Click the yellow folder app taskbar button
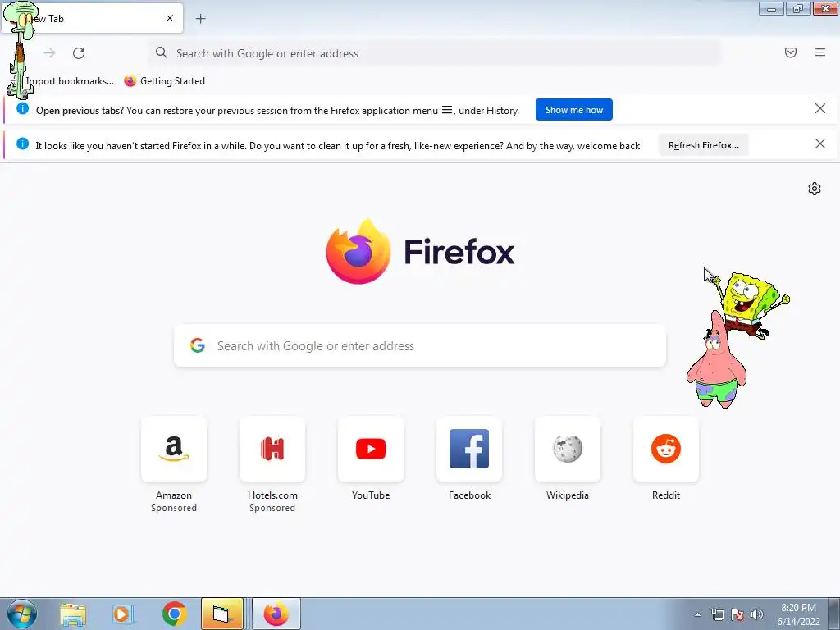Viewport: 840px width, 630px height. (221, 614)
